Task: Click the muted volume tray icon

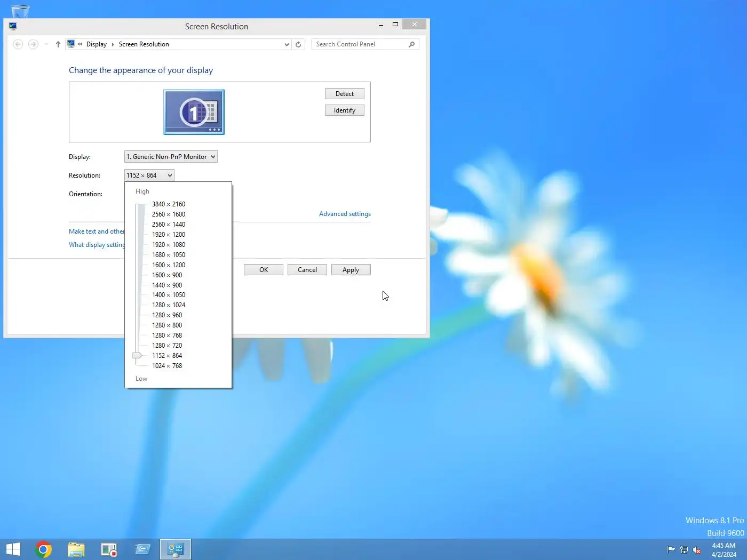Action: (x=697, y=550)
